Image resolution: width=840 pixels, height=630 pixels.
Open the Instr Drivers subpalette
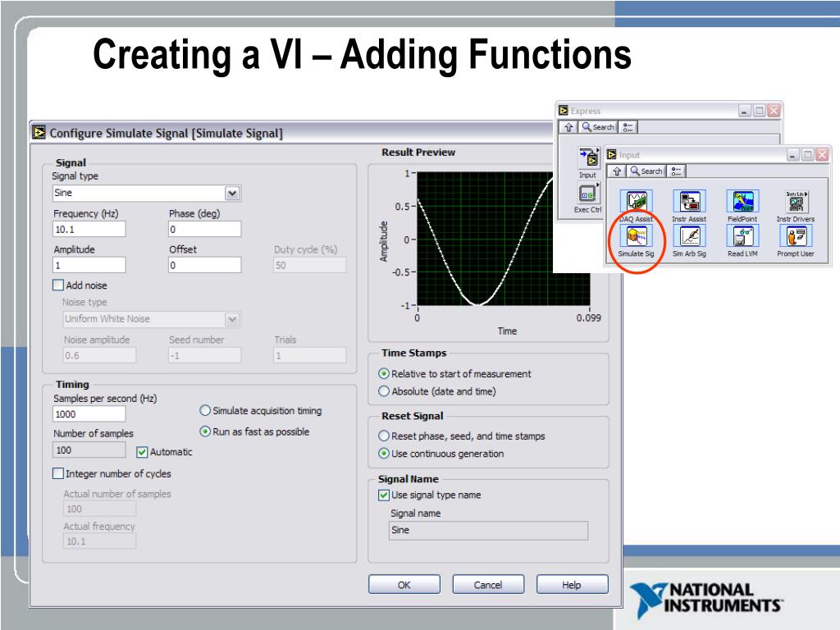[796, 202]
